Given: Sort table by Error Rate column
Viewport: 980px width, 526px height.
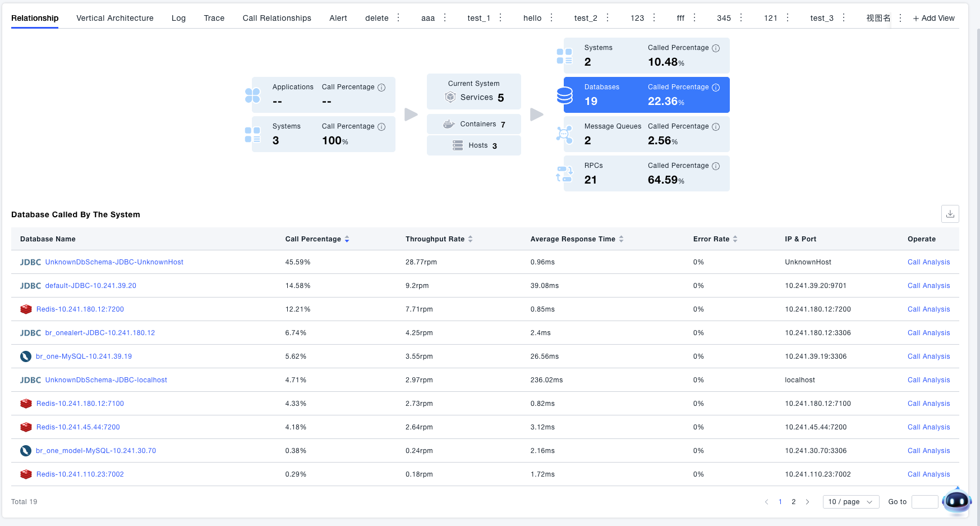Looking at the screenshot, I should (735, 239).
